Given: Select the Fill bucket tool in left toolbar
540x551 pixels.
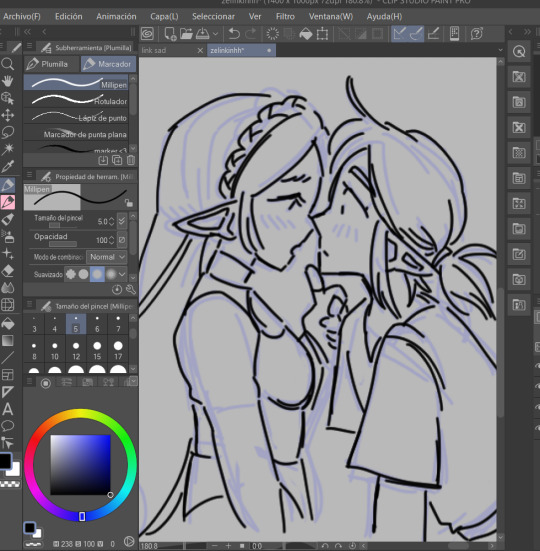Looking at the screenshot, I should [7, 323].
